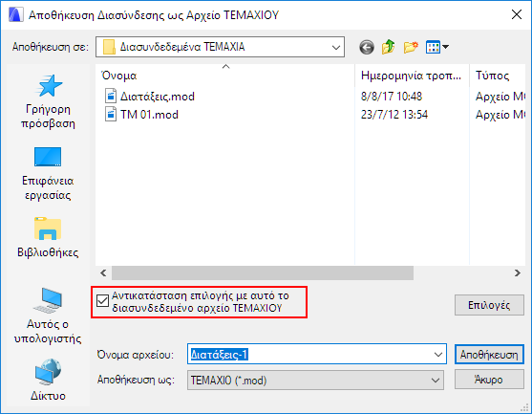Open Δίκτυο in the sidebar
532x414 pixels.
click(x=48, y=380)
